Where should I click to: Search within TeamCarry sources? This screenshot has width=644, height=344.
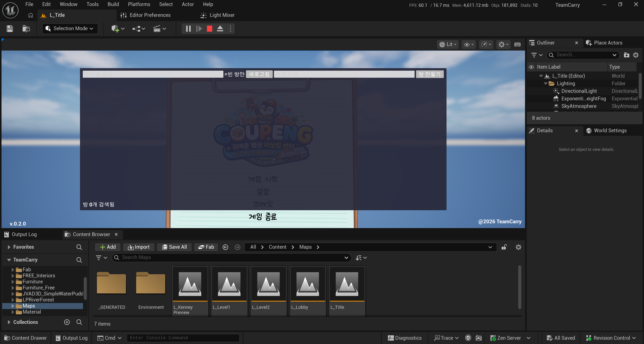click(79, 260)
